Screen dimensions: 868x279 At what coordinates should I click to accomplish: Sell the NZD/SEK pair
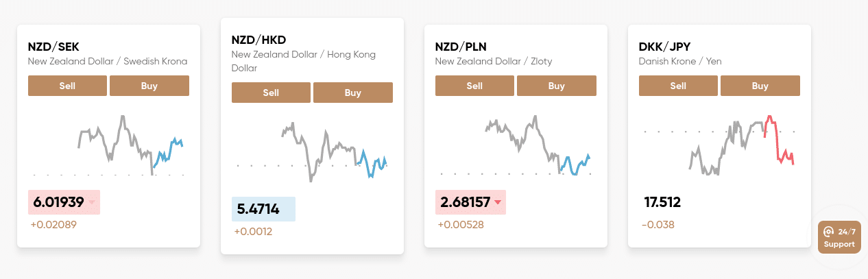(67, 86)
